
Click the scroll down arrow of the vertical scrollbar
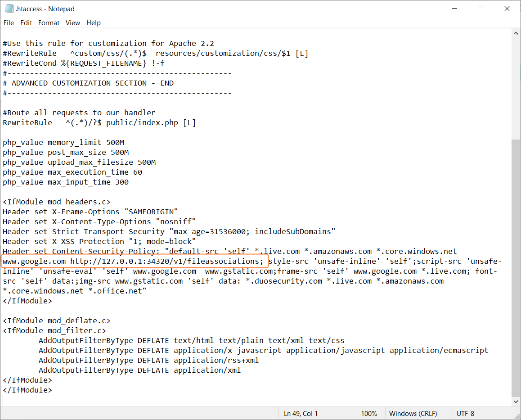(516, 402)
